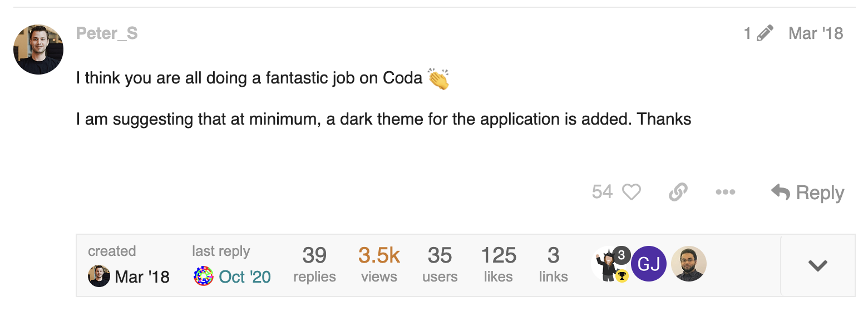This screenshot has height=316, width=868.
Task: Copy post link via chain icon
Action: tap(678, 192)
